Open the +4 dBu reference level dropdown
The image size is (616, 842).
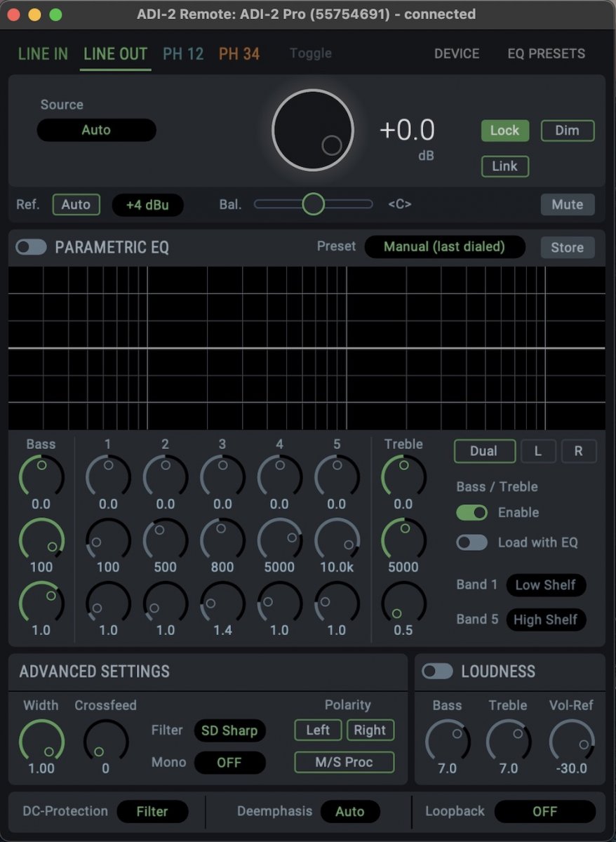(x=148, y=205)
